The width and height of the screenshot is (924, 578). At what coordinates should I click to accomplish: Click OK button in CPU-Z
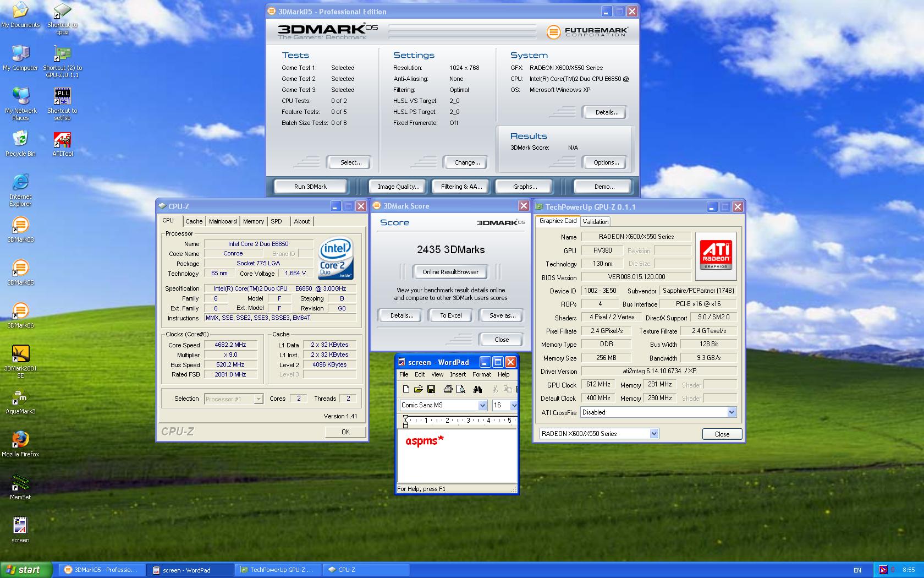point(345,432)
